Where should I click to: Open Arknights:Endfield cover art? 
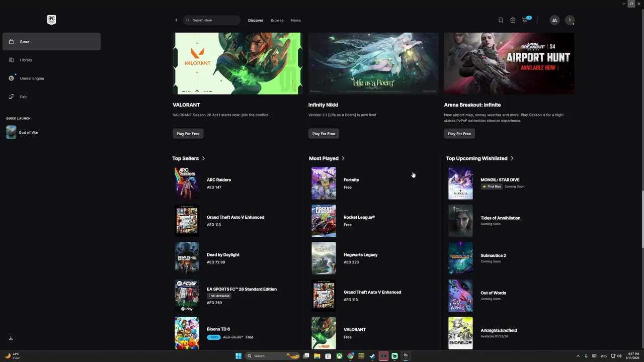tap(460, 333)
